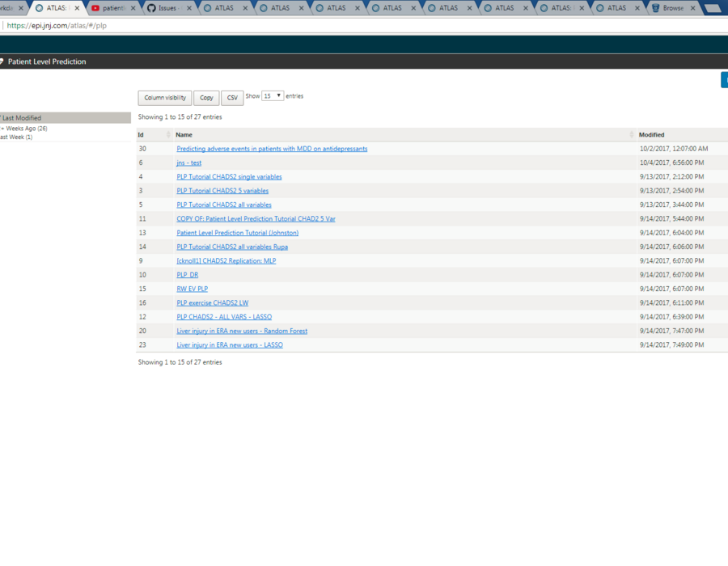Export the table using the CSV button
The height and width of the screenshot is (566, 728).
coord(232,98)
